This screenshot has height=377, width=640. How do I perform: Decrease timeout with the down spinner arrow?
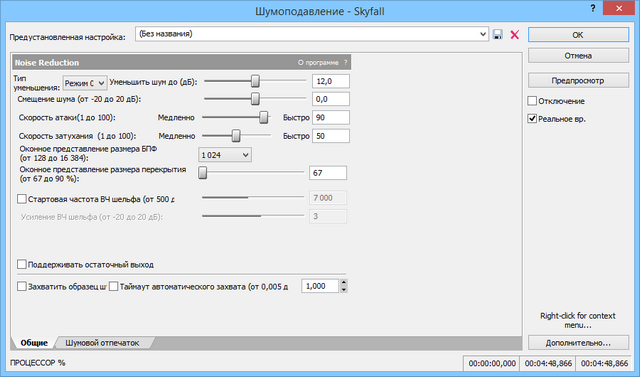tap(344, 289)
